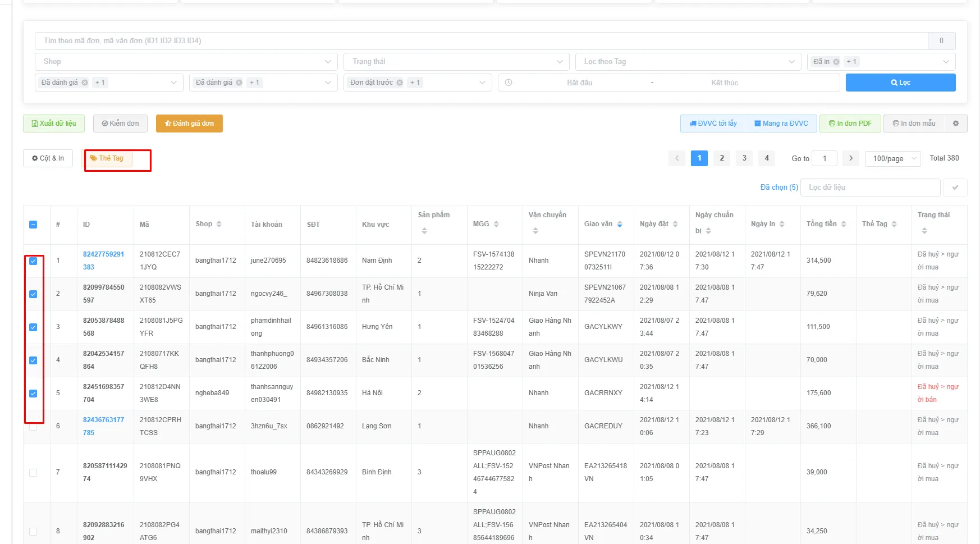Click Đánh giá đơn button
The image size is (980, 544).
[x=189, y=124]
